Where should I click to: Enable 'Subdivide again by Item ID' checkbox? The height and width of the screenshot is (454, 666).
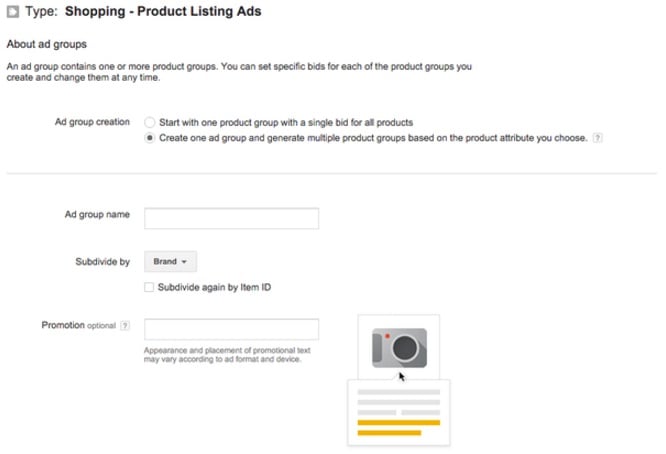pos(149,287)
